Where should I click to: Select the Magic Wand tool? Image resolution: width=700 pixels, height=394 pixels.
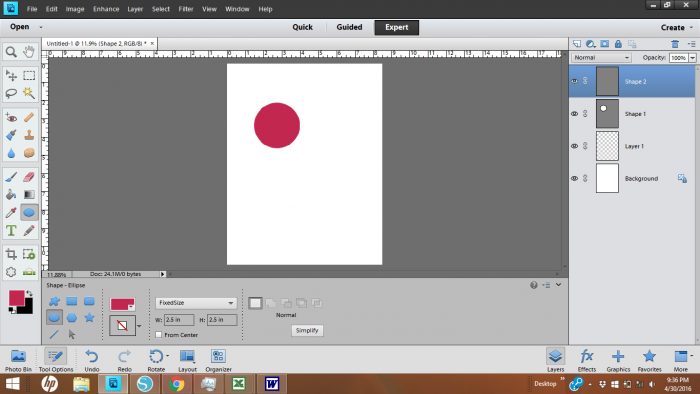pyautogui.click(x=29, y=93)
